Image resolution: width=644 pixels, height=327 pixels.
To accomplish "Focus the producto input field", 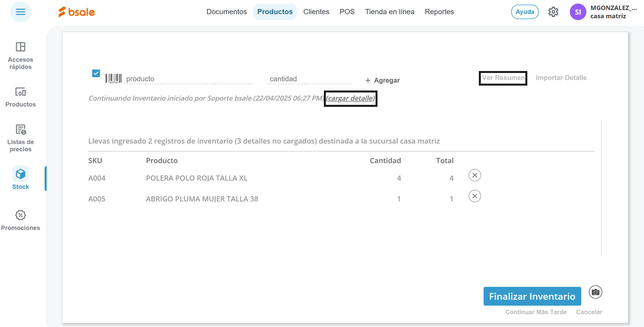I will (x=188, y=79).
